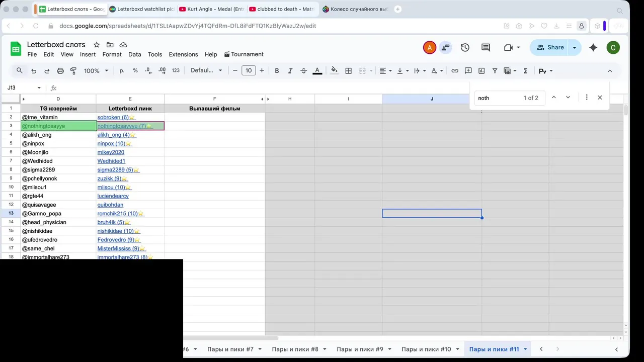Go to next find result
This screenshot has width=644, height=362.
(x=568, y=98)
